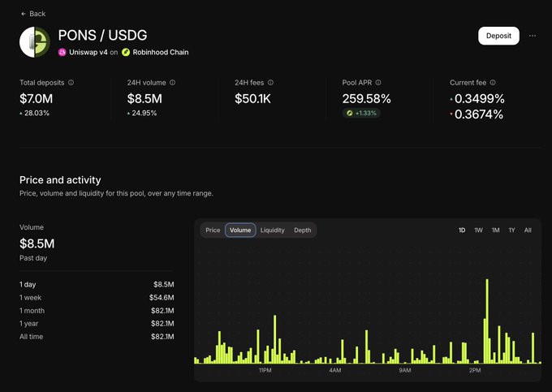Click the 1 day volume row
Image resolution: width=552 pixels, height=392 pixels.
click(97, 284)
